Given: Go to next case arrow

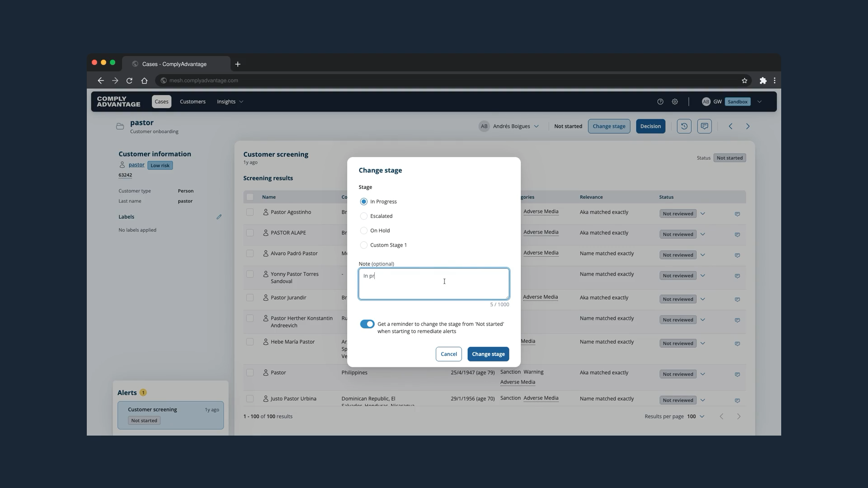Looking at the screenshot, I should coord(748,126).
